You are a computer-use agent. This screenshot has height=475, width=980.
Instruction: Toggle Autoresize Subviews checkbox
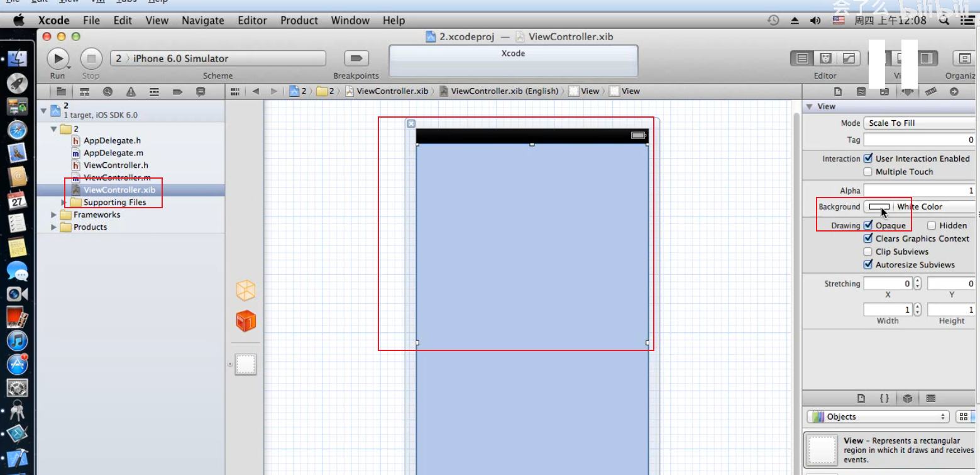(868, 265)
